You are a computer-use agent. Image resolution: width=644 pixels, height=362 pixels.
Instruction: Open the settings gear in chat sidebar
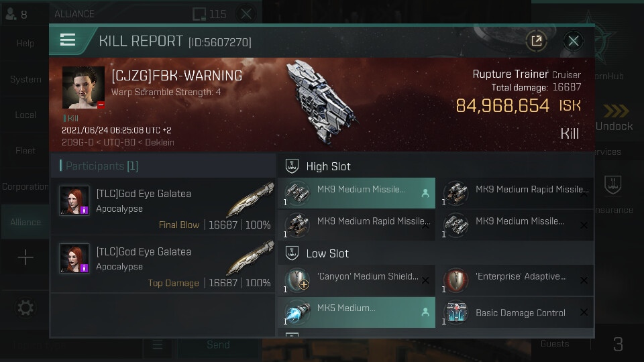[x=25, y=308]
